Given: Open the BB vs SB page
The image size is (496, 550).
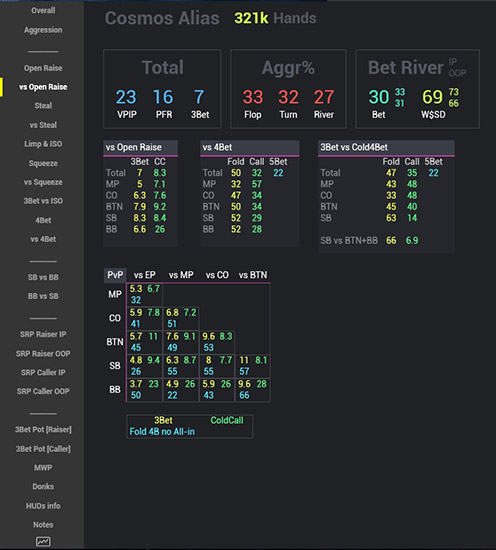Looking at the screenshot, I should point(43,296).
